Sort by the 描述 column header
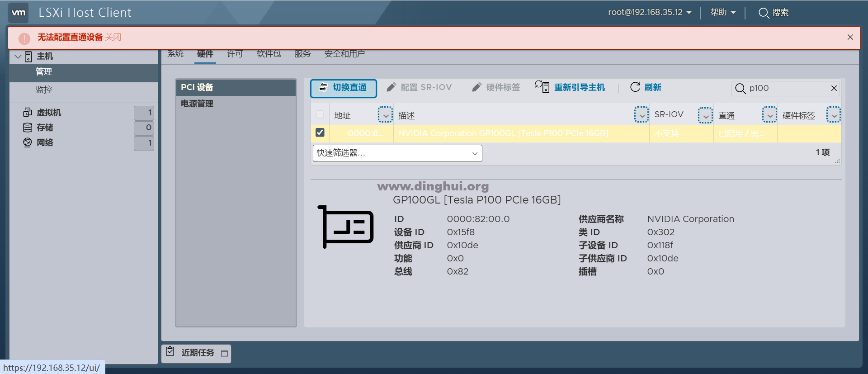Image resolution: width=868 pixels, height=374 pixels. tap(406, 116)
